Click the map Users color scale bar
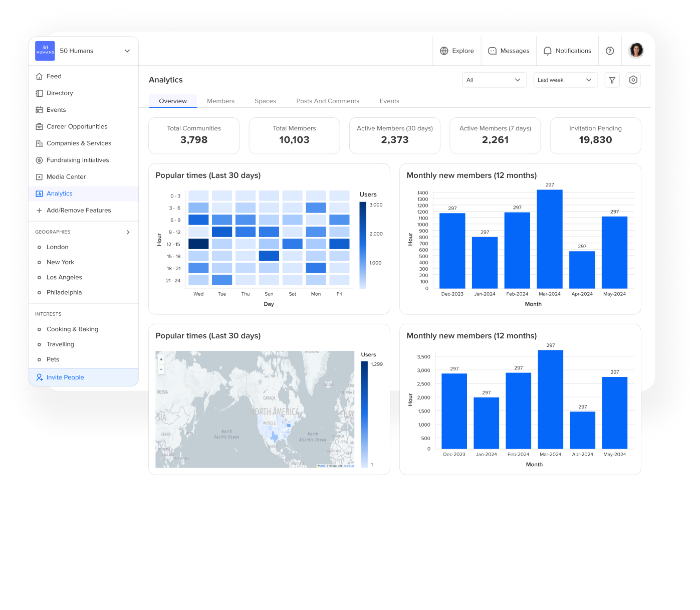The image size is (700, 610). 364,415
